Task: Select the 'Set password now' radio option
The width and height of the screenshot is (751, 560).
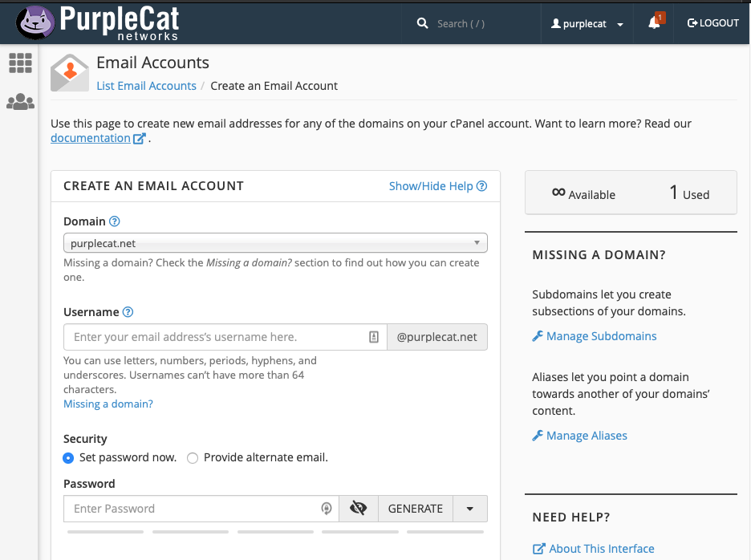Action: pyautogui.click(x=69, y=458)
